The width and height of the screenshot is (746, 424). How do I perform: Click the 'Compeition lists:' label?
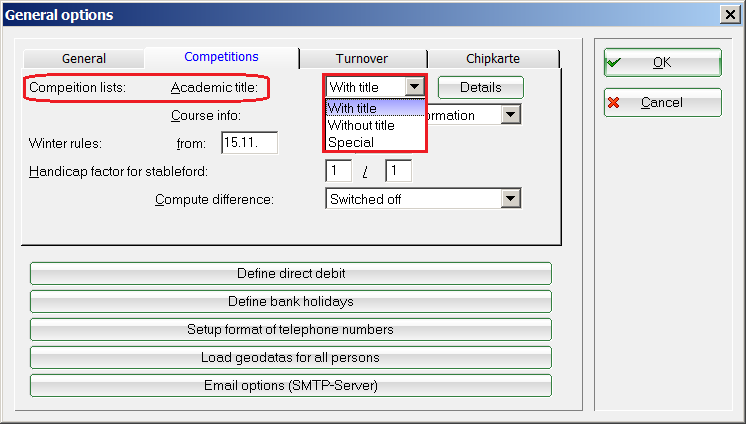tap(77, 88)
